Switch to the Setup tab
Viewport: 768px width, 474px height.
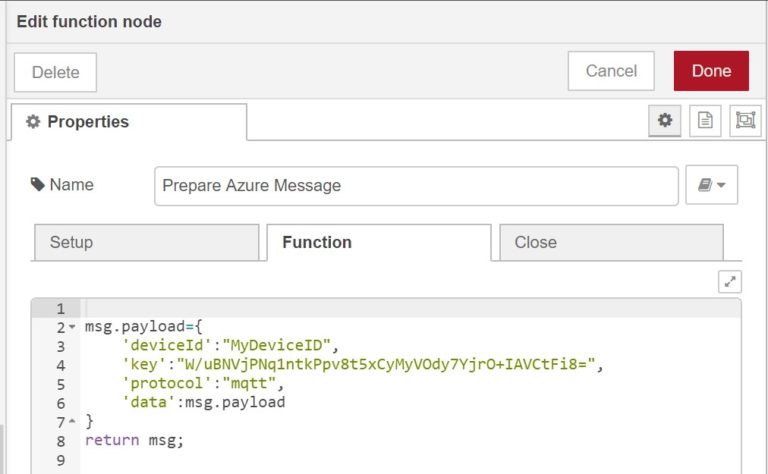click(145, 242)
